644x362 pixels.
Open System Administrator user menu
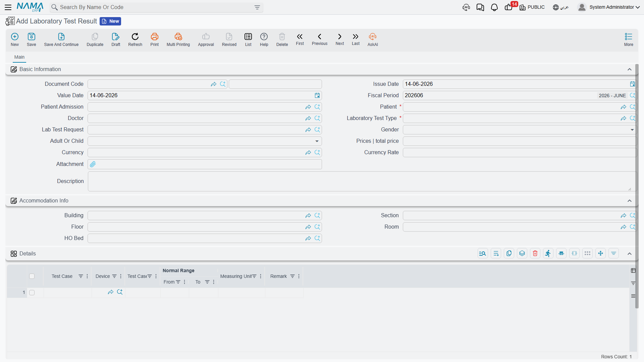[609, 7]
